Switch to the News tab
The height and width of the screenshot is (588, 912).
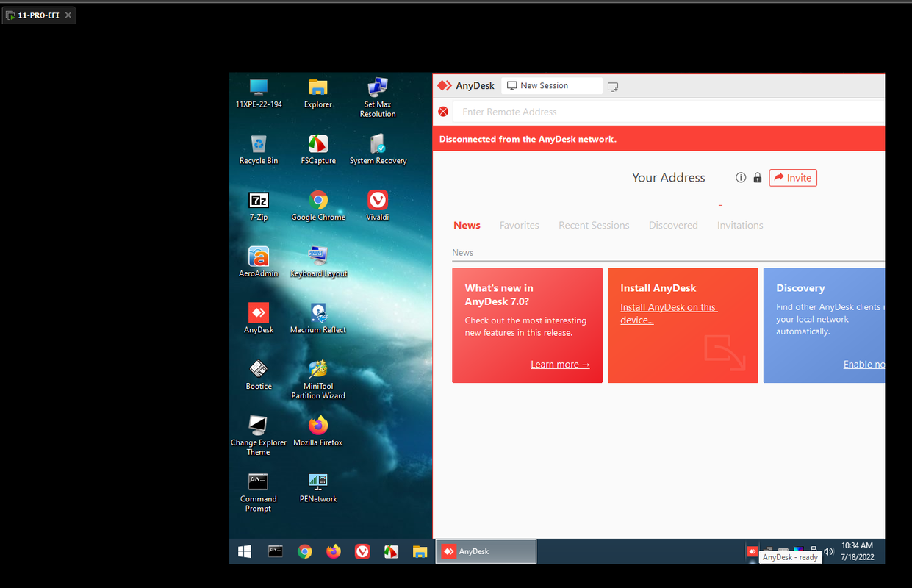[467, 226]
